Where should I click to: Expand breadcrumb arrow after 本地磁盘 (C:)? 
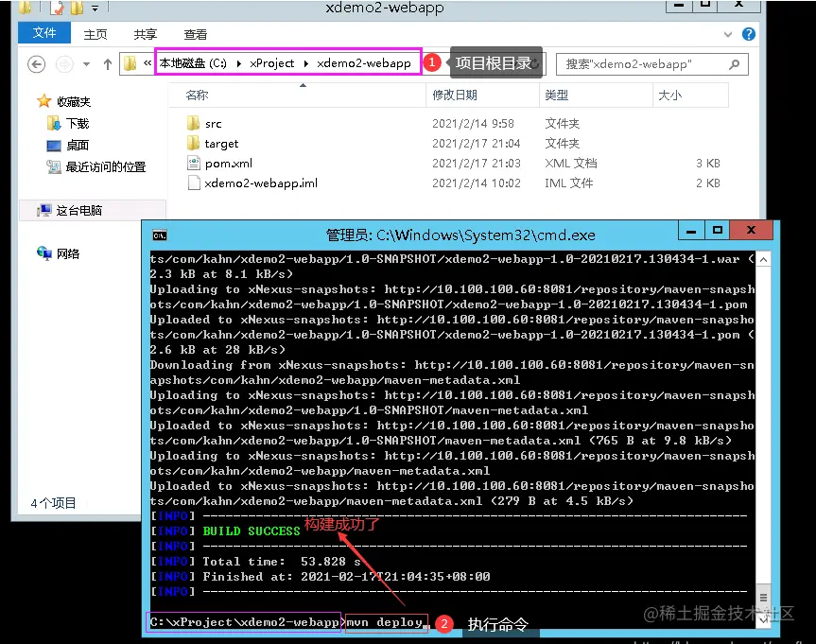(x=239, y=63)
